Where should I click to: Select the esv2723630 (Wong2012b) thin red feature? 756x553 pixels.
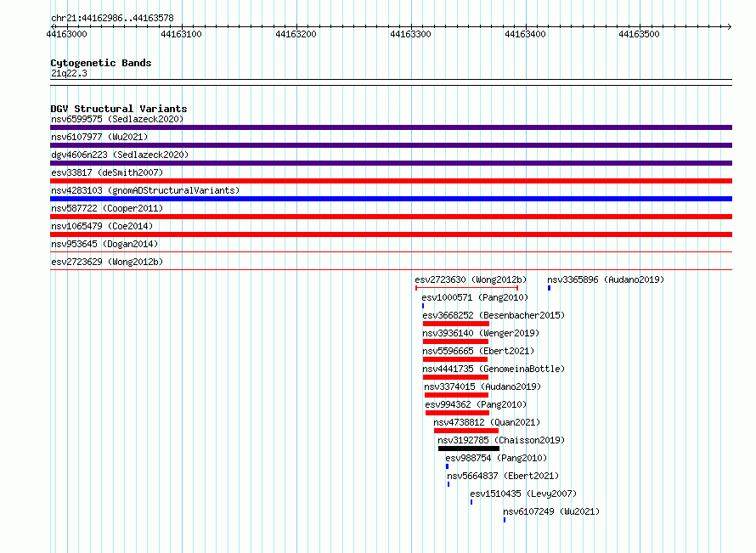(466, 288)
